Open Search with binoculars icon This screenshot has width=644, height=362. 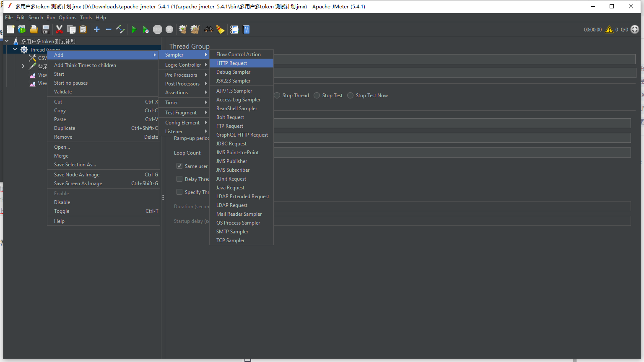coord(208,29)
